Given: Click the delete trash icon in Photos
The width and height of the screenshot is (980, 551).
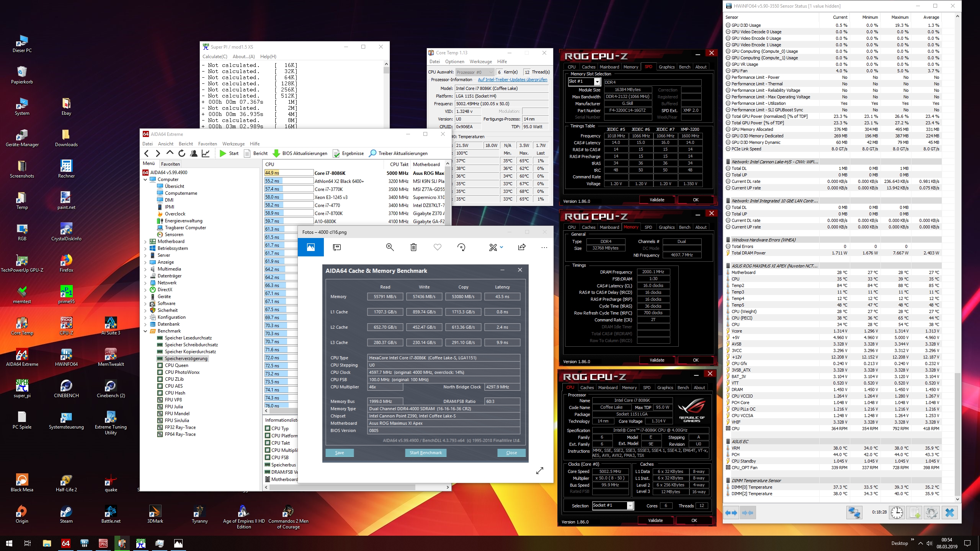Looking at the screenshot, I should click(413, 248).
